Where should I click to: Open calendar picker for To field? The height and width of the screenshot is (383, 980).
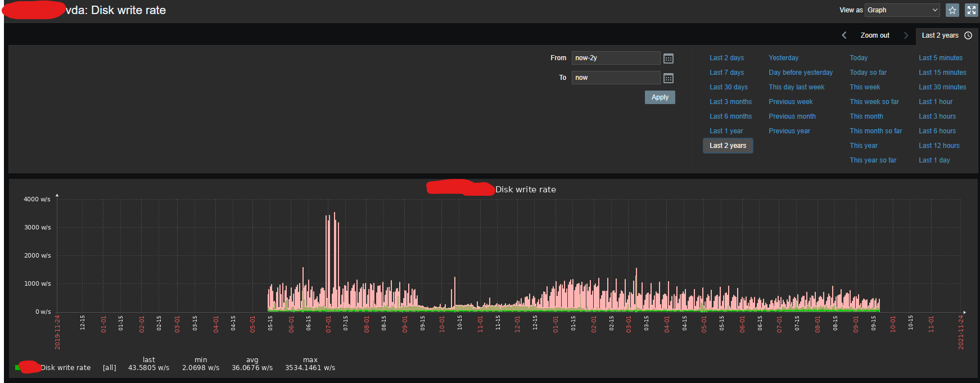pos(669,78)
